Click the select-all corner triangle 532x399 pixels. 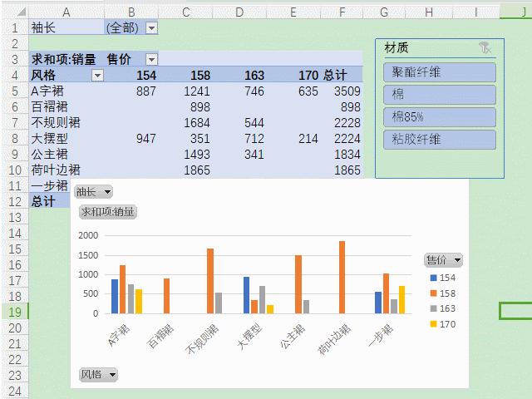tap(21, 12)
